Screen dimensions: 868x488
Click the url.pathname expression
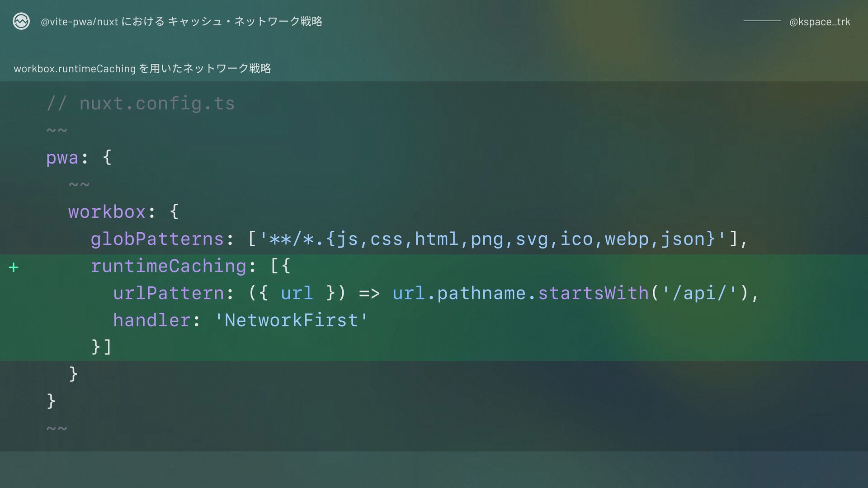click(x=459, y=293)
